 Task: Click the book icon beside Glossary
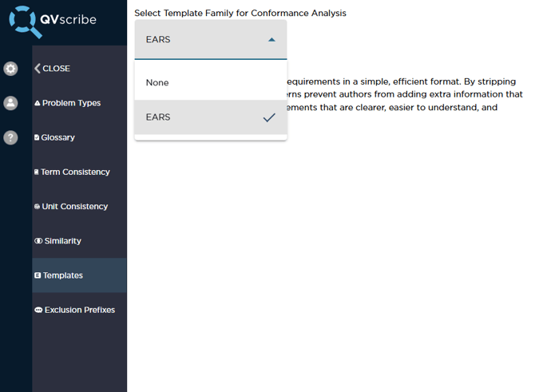tap(37, 137)
